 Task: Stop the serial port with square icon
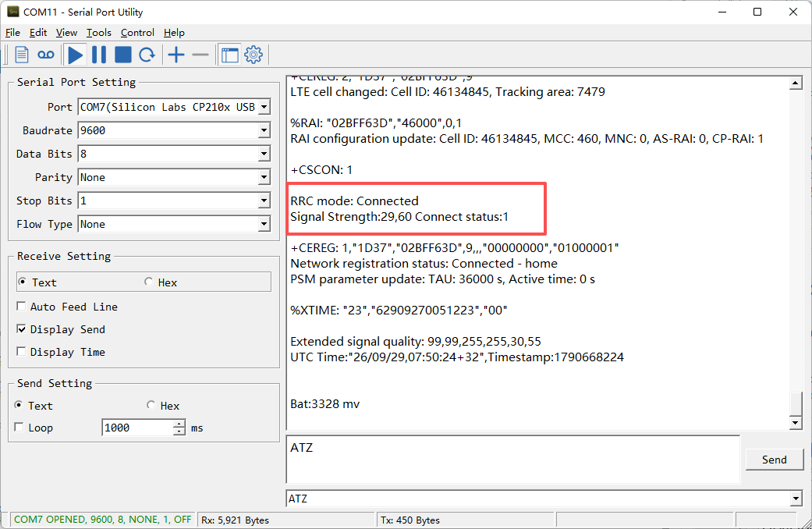click(122, 55)
